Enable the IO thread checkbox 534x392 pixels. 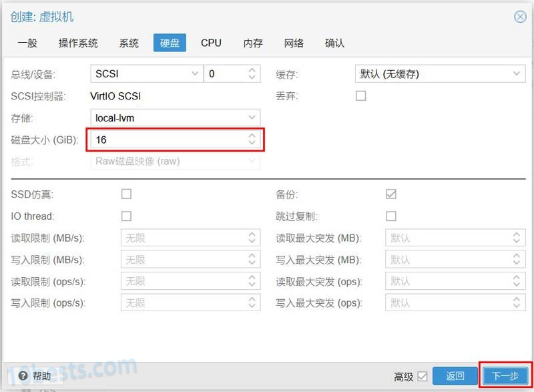click(126, 216)
